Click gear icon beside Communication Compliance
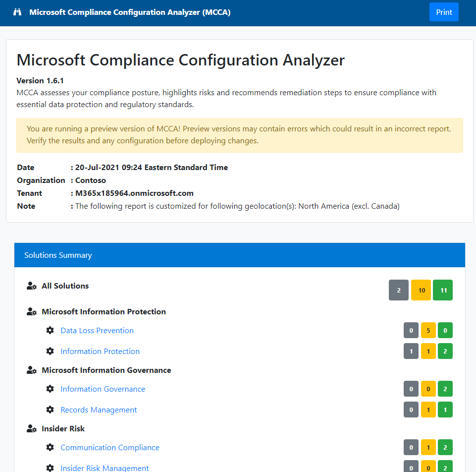The height and width of the screenshot is (472, 476). pyautogui.click(x=50, y=447)
